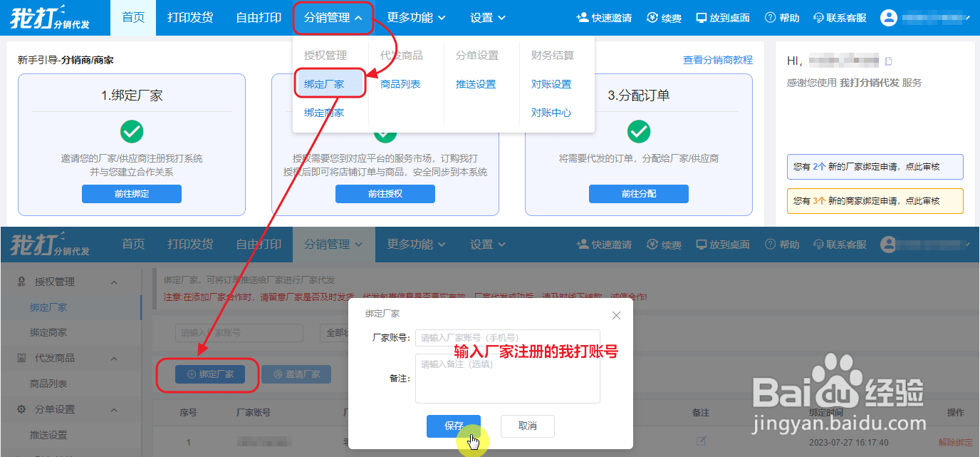
Task: Click 放到桌面 monitor icon in upper navbar
Action: coord(702,18)
